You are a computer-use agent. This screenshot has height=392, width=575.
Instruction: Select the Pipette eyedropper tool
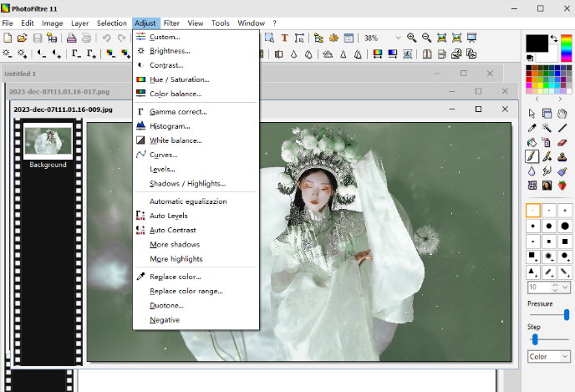click(x=532, y=128)
